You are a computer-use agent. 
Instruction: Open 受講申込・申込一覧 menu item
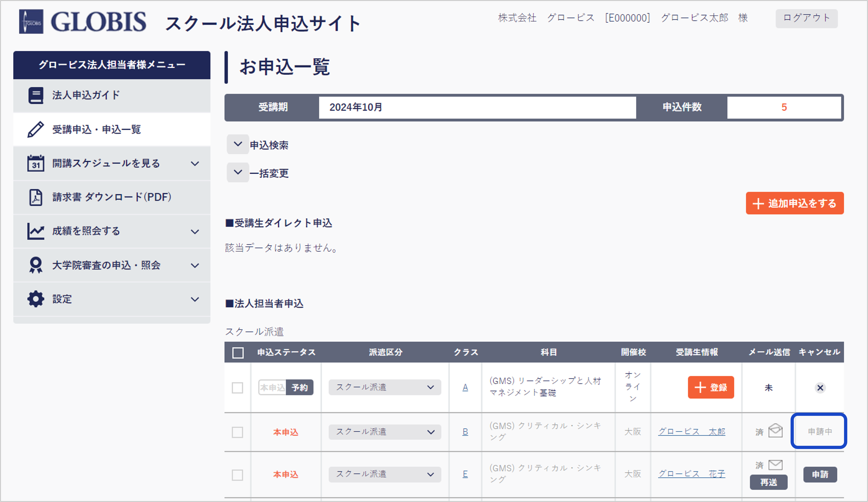[97, 129]
